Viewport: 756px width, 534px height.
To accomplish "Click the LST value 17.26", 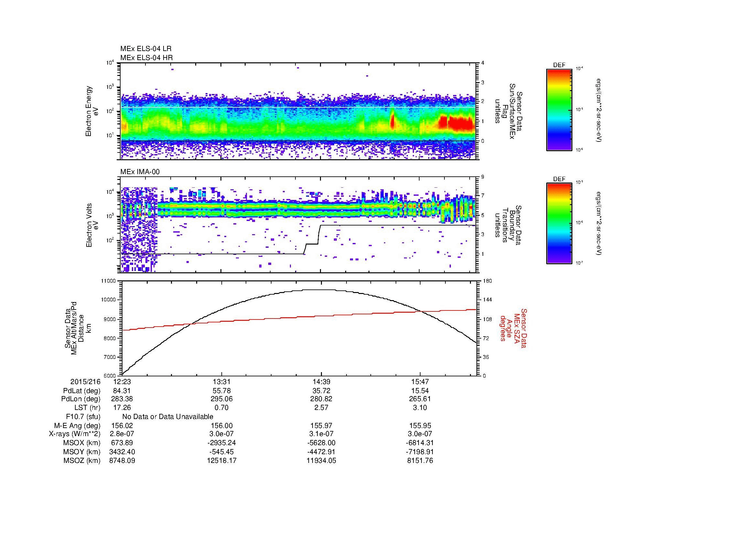I will [122, 408].
